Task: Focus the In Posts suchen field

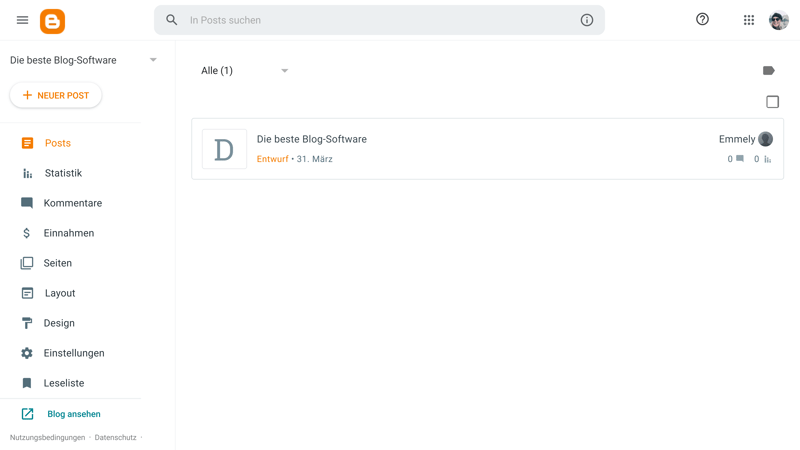Action: coord(380,20)
